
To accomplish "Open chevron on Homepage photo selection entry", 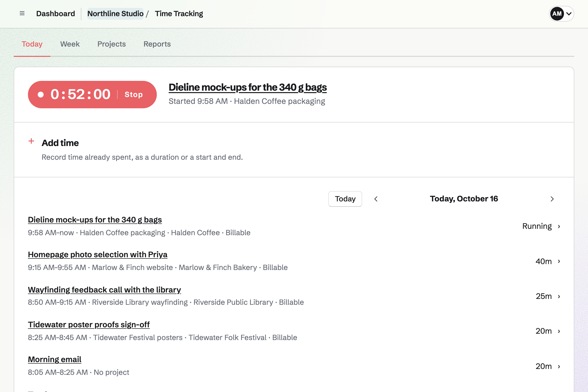I will [559, 261].
